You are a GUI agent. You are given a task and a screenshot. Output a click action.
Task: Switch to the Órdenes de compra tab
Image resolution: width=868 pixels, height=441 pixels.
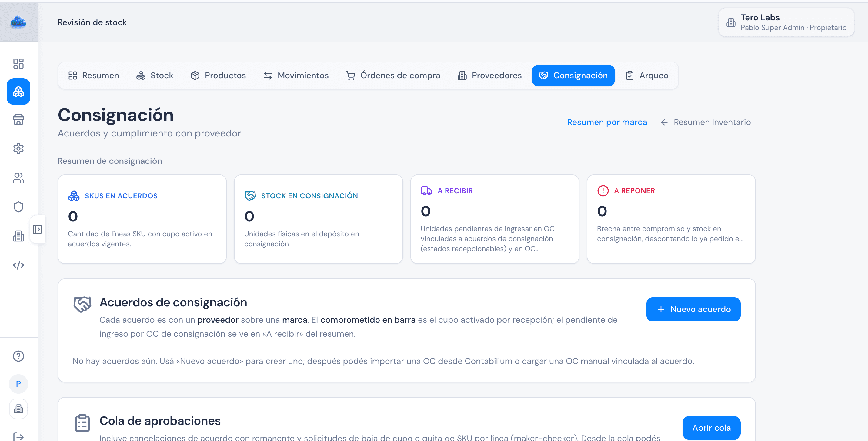(393, 76)
